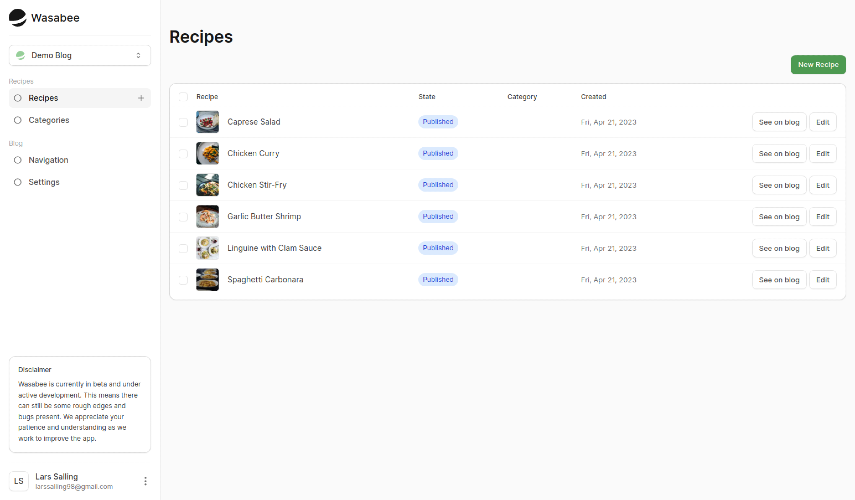Click the Recipe column header

click(207, 97)
